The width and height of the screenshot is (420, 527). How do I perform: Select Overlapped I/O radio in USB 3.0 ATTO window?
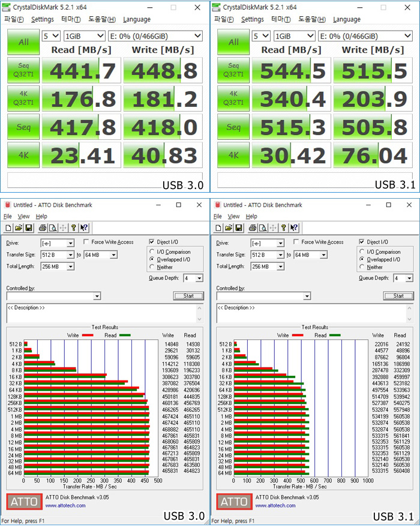pyautogui.click(x=152, y=259)
